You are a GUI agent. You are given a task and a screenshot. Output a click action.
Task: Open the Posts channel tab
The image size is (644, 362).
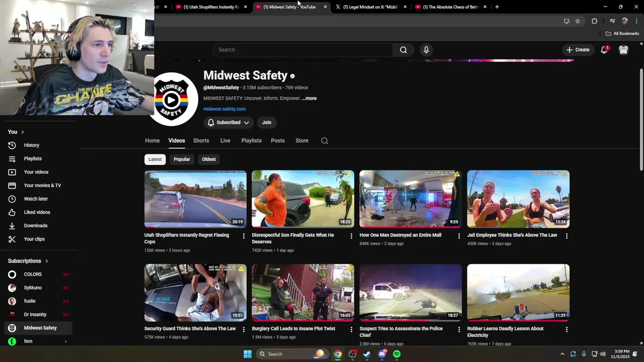coord(278,141)
